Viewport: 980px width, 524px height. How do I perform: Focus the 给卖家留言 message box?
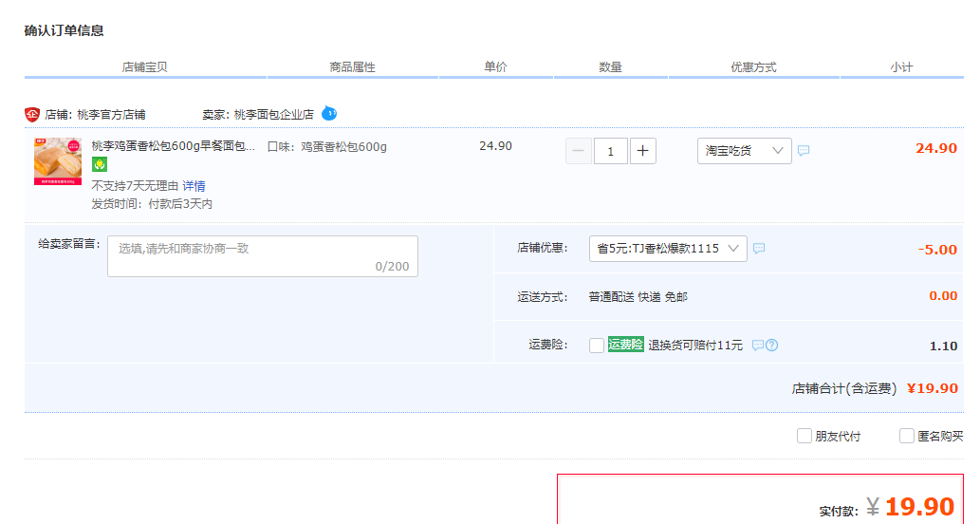point(263,256)
